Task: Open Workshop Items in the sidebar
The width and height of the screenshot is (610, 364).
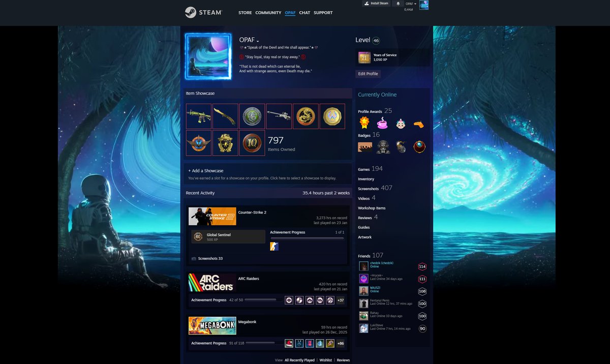Action: coord(372,208)
